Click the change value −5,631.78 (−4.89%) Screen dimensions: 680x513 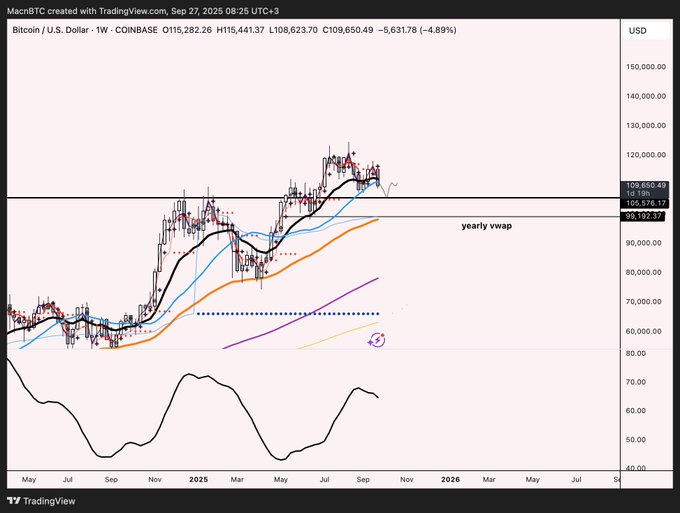(x=417, y=30)
